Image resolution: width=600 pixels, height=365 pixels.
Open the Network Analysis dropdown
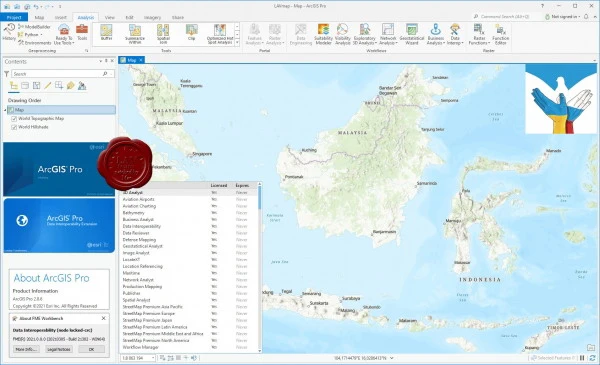coord(388,34)
